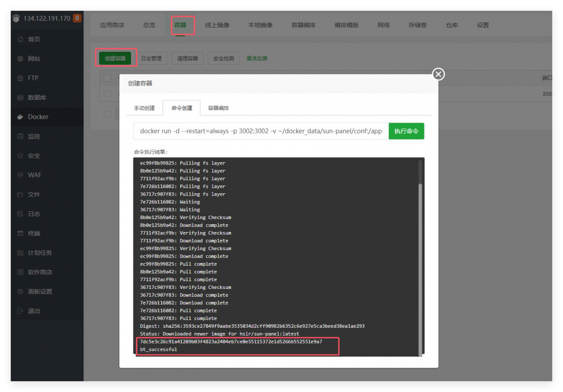Screen dimensions: 563x392
Task: Toggle the checkbox below the container table
Action: (108, 114)
